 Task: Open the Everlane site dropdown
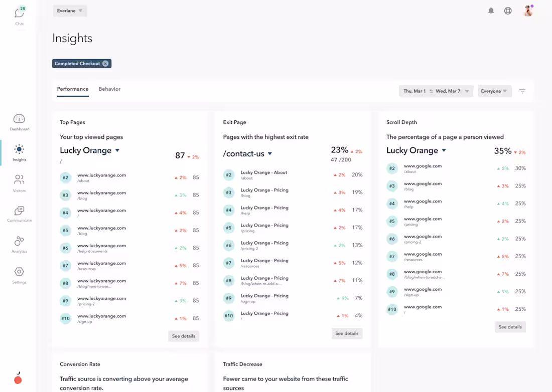coord(70,11)
